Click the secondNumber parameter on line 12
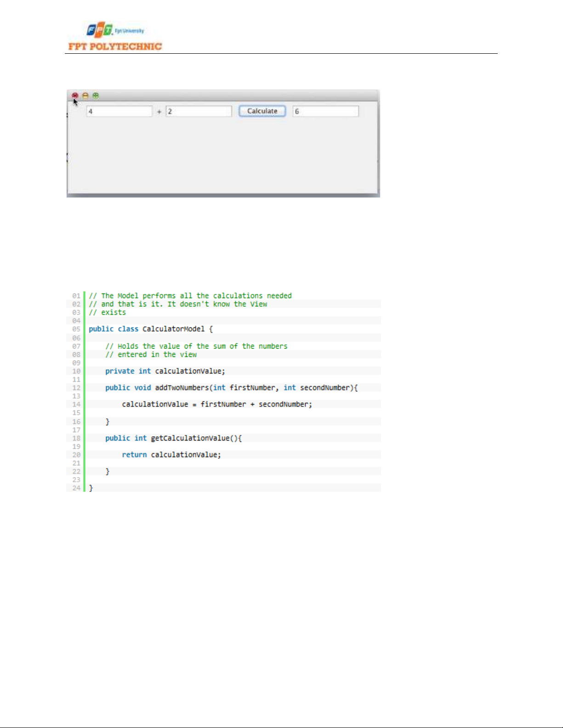The width and height of the screenshot is (563, 728). click(324, 388)
